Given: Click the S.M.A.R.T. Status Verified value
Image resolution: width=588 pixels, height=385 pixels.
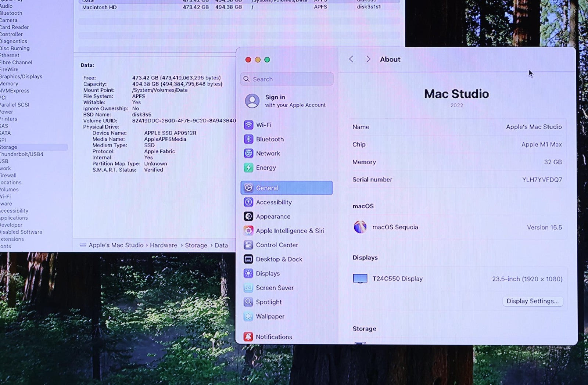Looking at the screenshot, I should (x=154, y=170).
